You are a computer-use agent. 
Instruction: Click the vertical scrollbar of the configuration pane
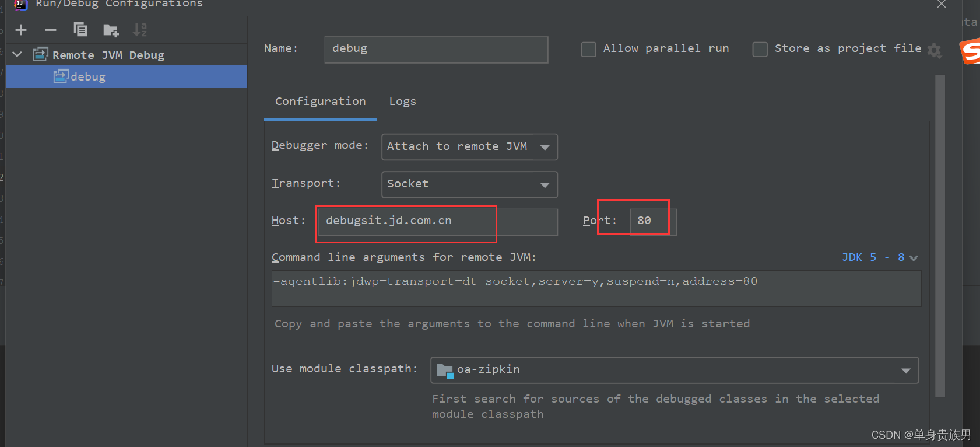coord(940,235)
